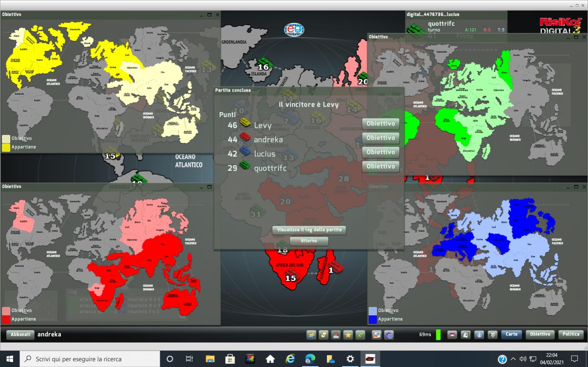This screenshot has width=588, height=367.
Task: Click the RisiKo! Digital logo
Action: point(560,26)
